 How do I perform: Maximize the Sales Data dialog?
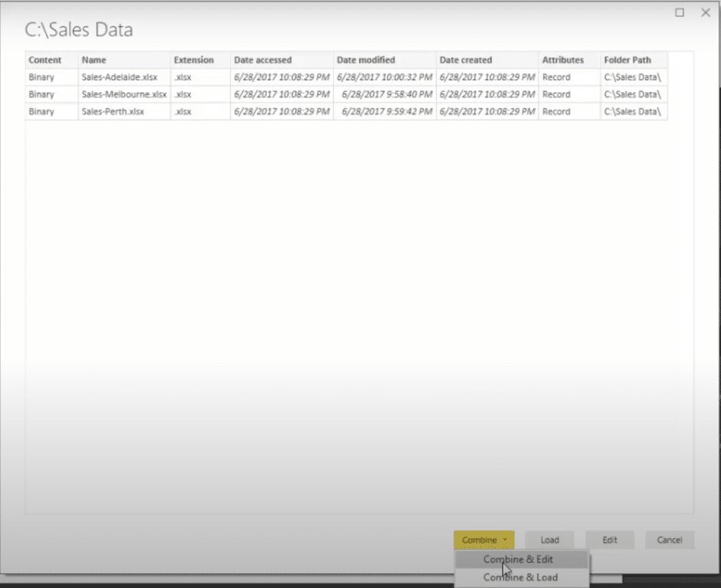pyautogui.click(x=680, y=12)
